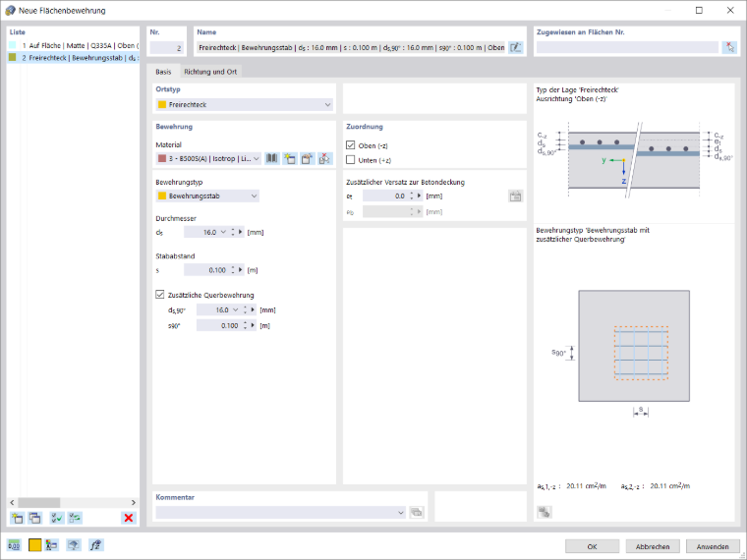Screen dimensions: 747x560
Task: Click the list horizontal scrollbar thumb
Action: click(x=39, y=502)
